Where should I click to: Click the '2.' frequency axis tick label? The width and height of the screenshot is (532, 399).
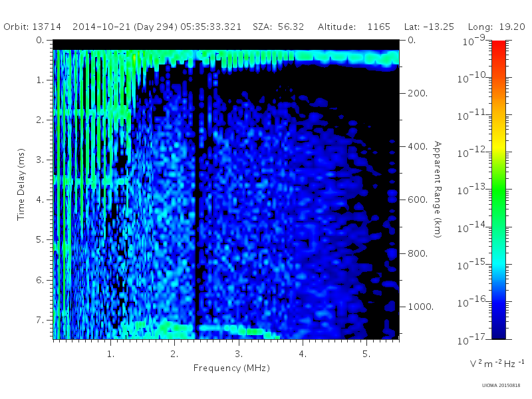(x=174, y=354)
